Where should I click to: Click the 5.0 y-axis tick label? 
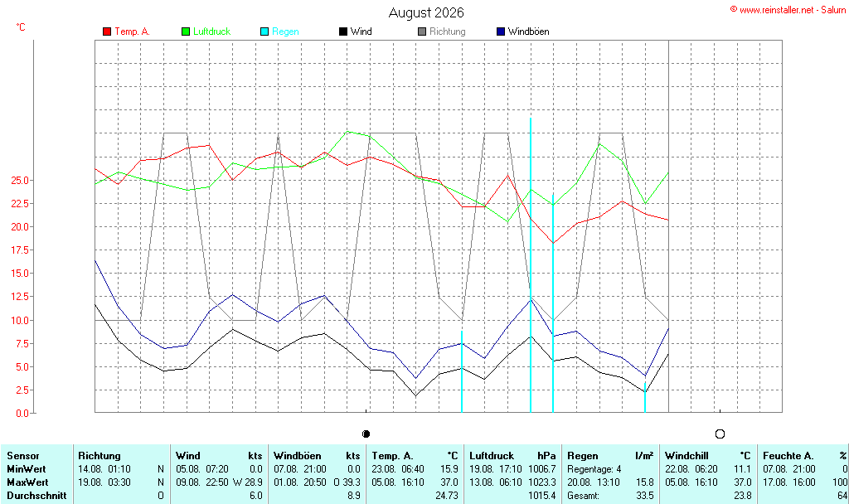(22, 367)
